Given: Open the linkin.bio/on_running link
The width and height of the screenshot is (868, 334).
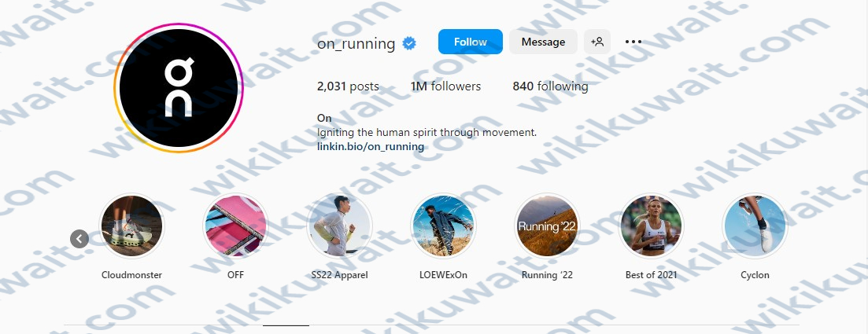Looking at the screenshot, I should [371, 146].
